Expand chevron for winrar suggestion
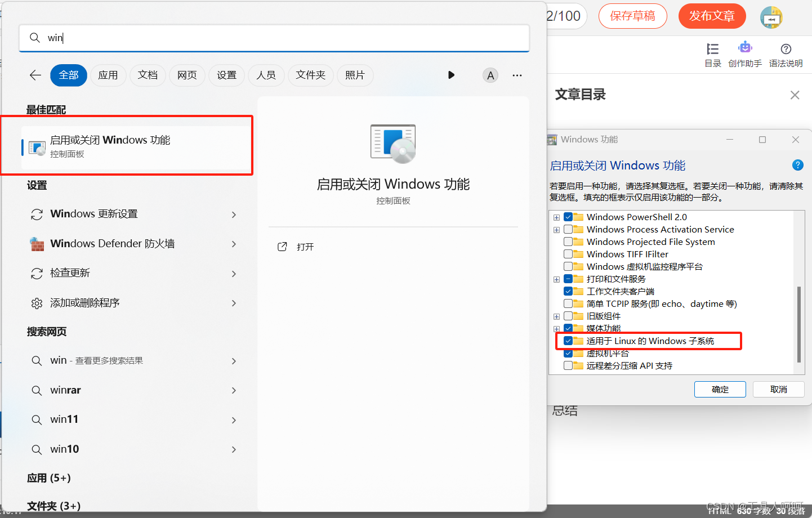Screen dimensions: 812x518 [x=234, y=390]
